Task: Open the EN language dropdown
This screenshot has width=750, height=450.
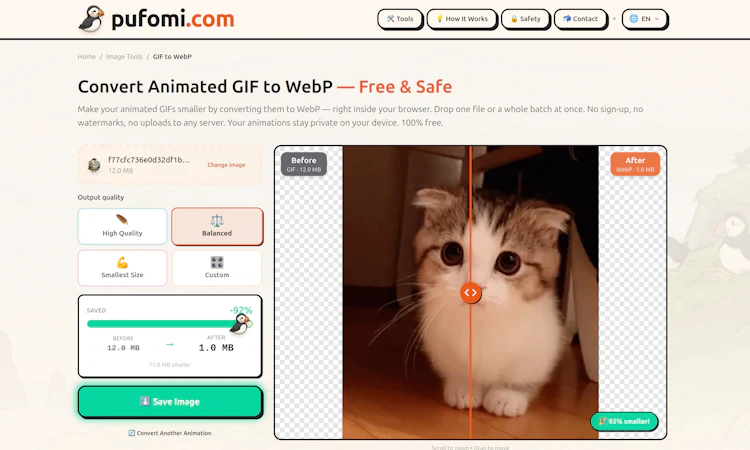Action: tap(644, 19)
